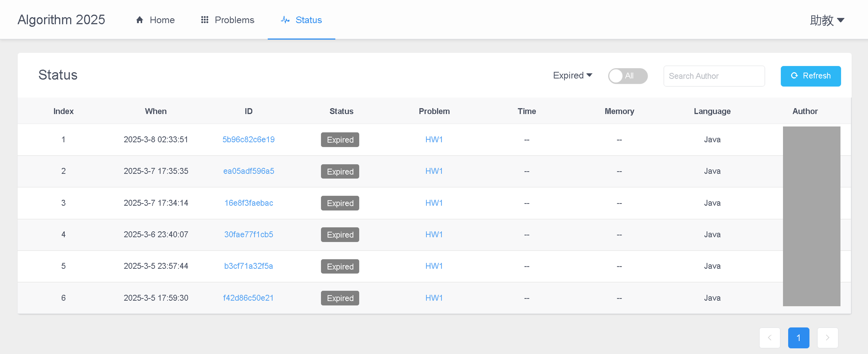
Task: Switch to the Status tab label
Action: coord(309,20)
